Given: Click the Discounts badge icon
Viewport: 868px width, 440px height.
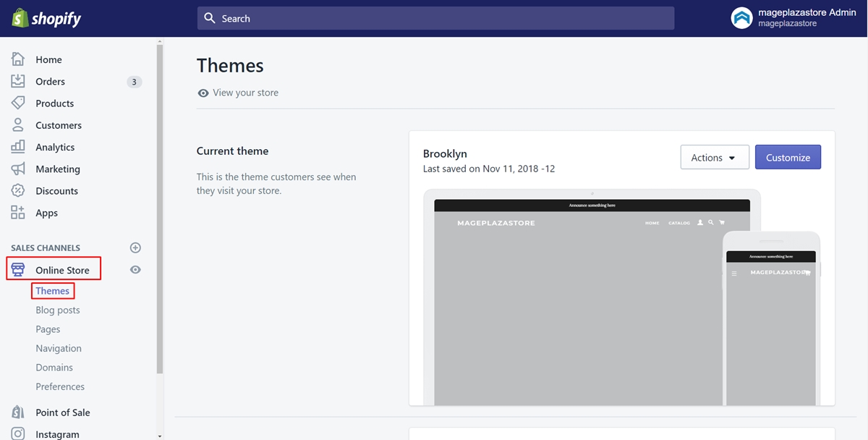Looking at the screenshot, I should point(18,190).
